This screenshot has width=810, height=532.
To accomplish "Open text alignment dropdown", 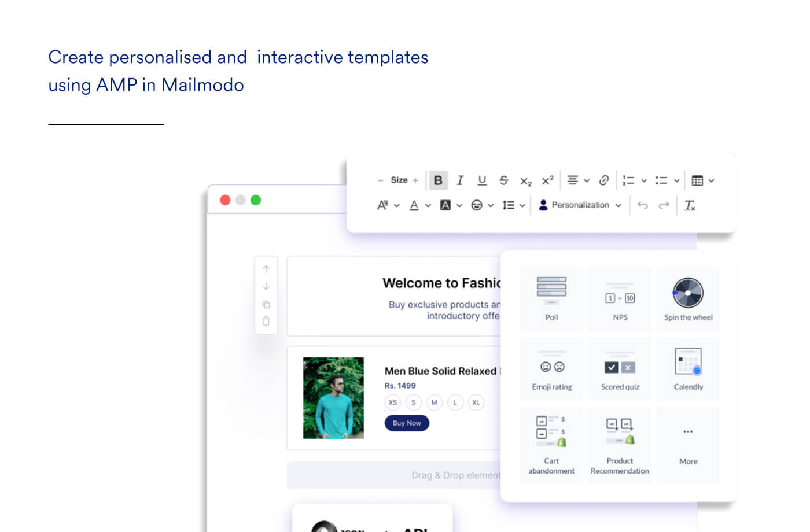I will click(578, 180).
